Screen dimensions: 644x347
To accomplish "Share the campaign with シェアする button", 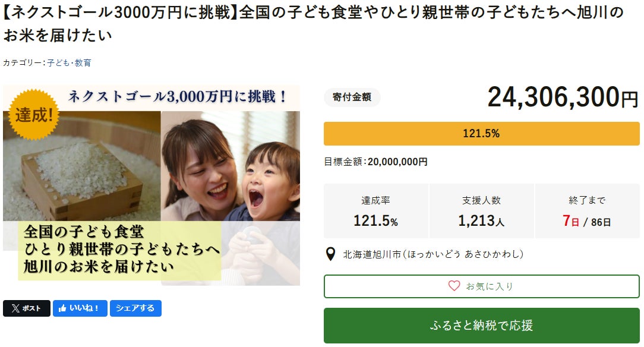I will [x=135, y=308].
